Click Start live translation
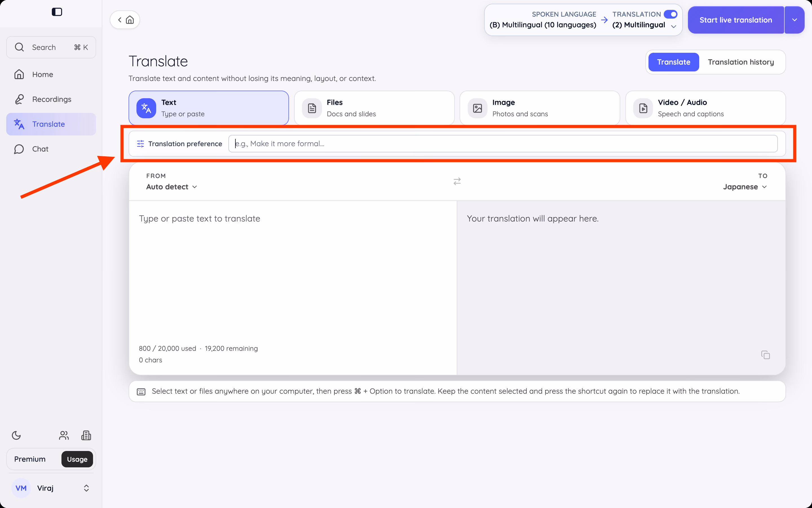812x508 pixels. (736, 20)
